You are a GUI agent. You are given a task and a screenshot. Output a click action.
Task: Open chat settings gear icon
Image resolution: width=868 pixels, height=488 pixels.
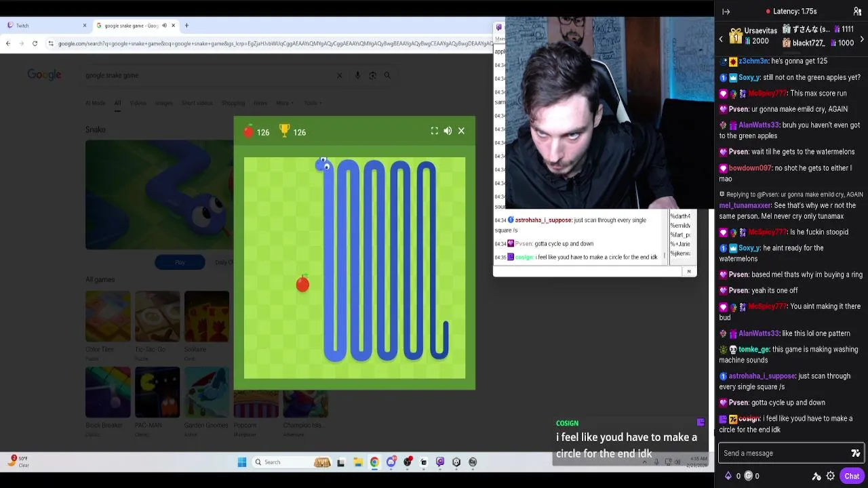pos(831,476)
